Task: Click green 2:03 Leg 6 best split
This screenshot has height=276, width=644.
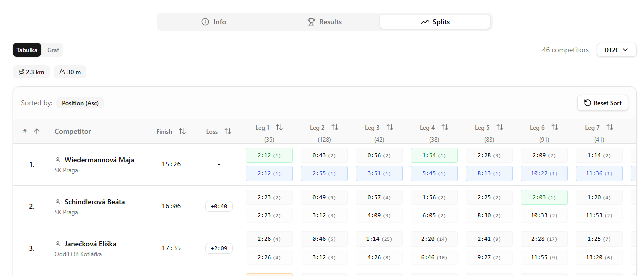Action: (544, 197)
